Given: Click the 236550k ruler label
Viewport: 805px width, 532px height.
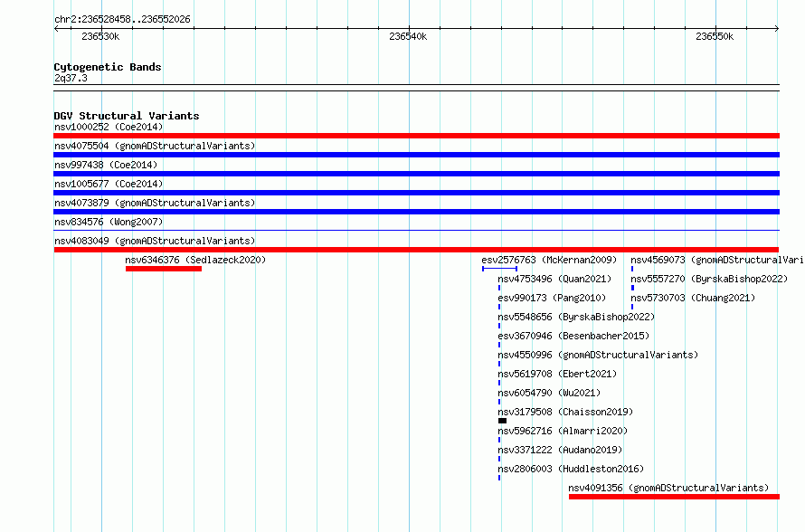Looking at the screenshot, I should pyautogui.click(x=715, y=36).
